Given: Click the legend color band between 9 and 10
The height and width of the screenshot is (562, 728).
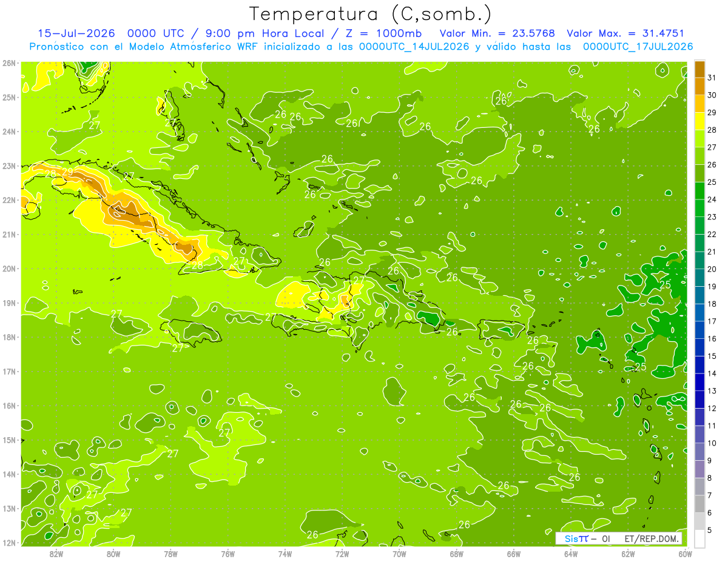Looking at the screenshot, I should [699, 452].
